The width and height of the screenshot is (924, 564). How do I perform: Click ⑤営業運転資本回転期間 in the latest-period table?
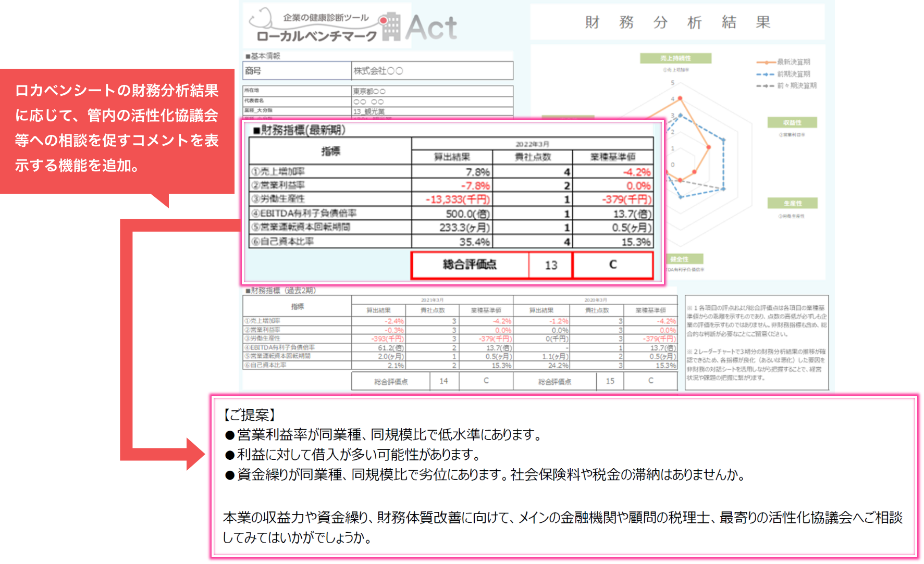click(x=301, y=227)
